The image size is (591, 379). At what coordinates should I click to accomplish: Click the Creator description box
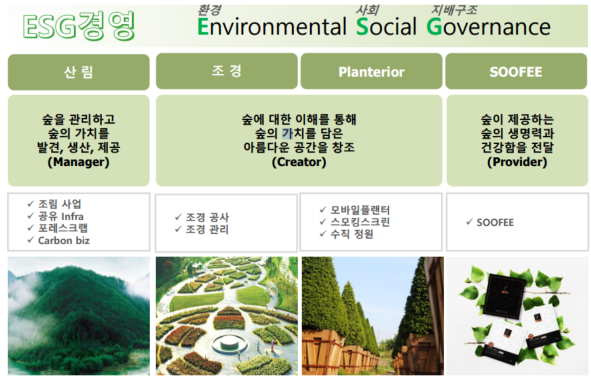299,141
